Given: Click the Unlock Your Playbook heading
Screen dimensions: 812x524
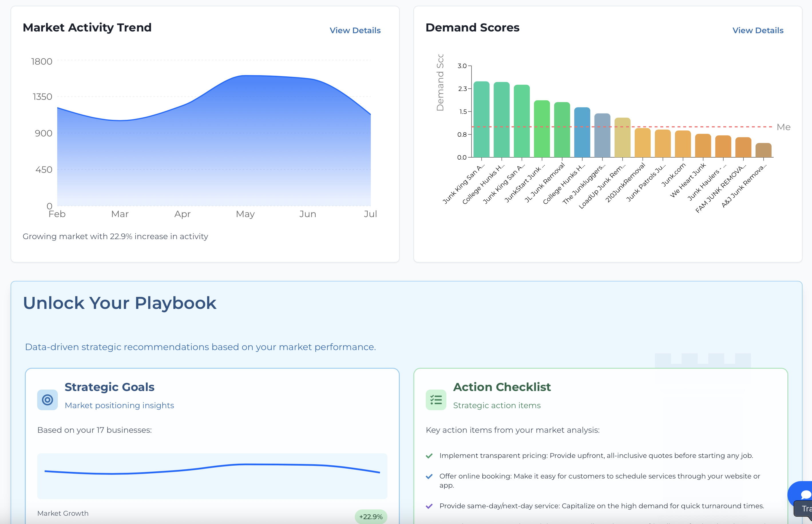Looking at the screenshot, I should click(119, 303).
